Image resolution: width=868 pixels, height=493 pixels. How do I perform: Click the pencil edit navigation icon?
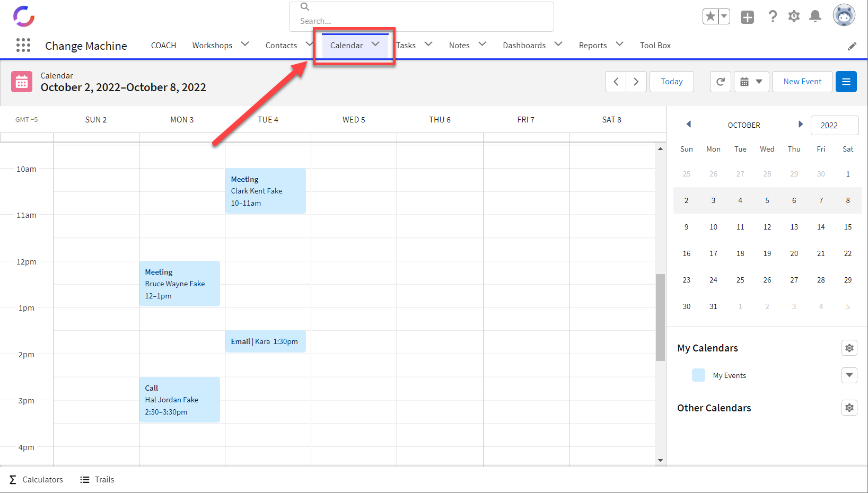coord(852,46)
